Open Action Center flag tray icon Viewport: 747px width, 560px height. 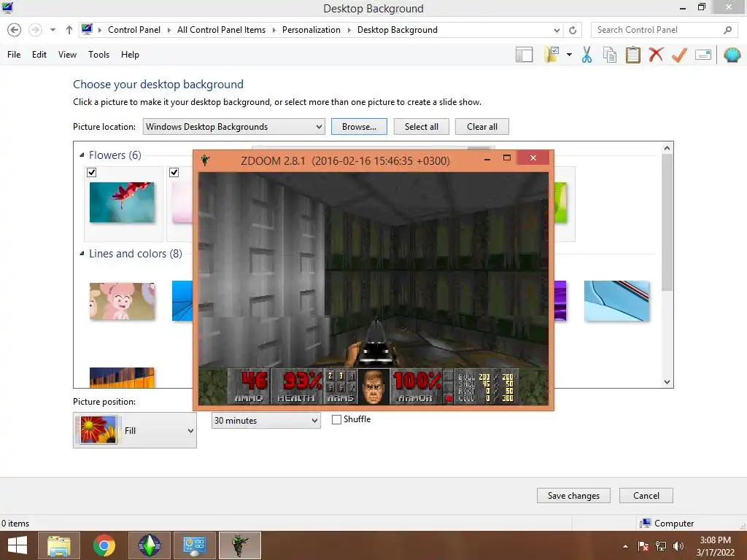(x=643, y=546)
